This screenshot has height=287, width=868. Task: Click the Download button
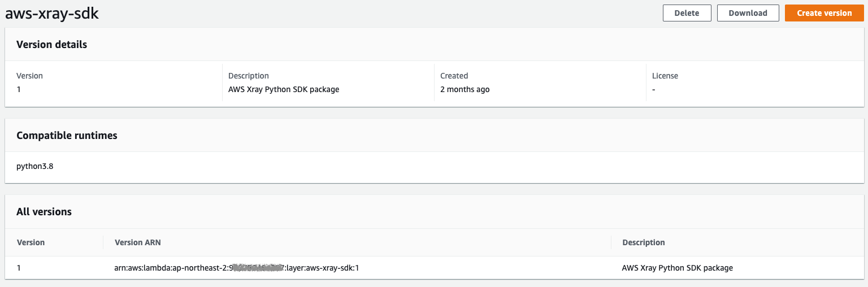[x=748, y=13]
